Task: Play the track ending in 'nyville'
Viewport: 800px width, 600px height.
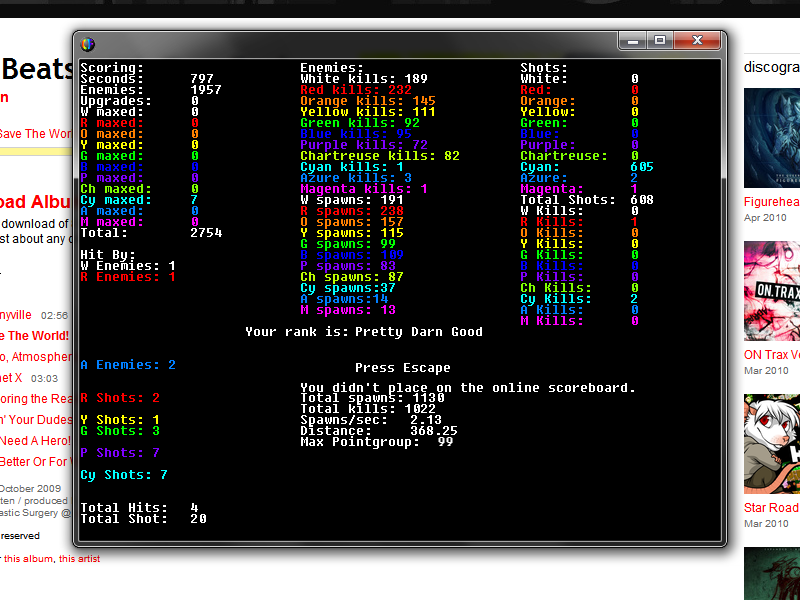Action: pos(16,315)
